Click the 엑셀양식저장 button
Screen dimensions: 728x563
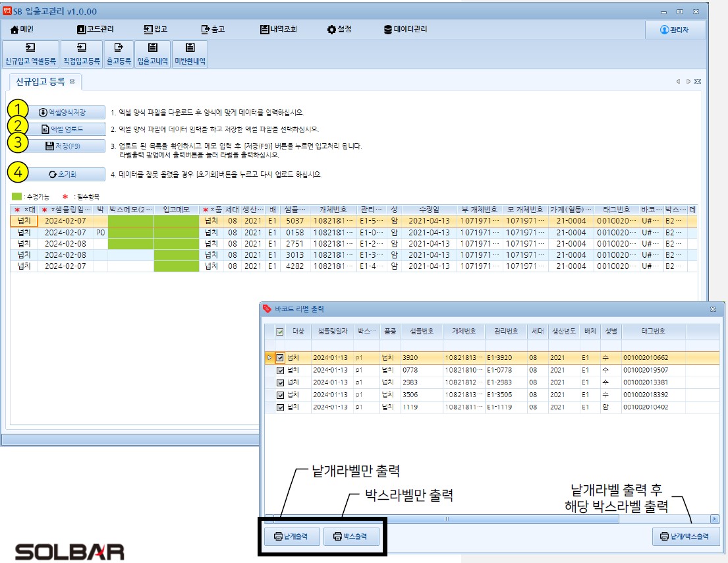[x=63, y=112]
